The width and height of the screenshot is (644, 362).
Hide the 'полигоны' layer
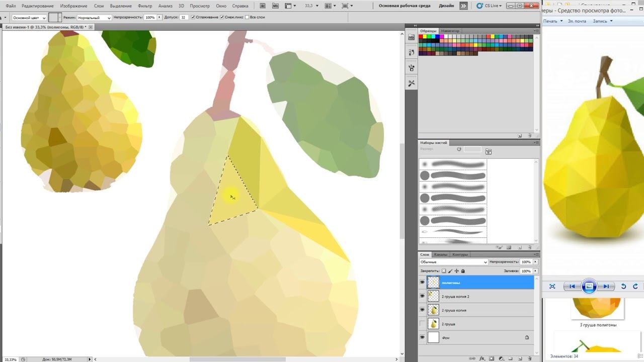click(422, 283)
